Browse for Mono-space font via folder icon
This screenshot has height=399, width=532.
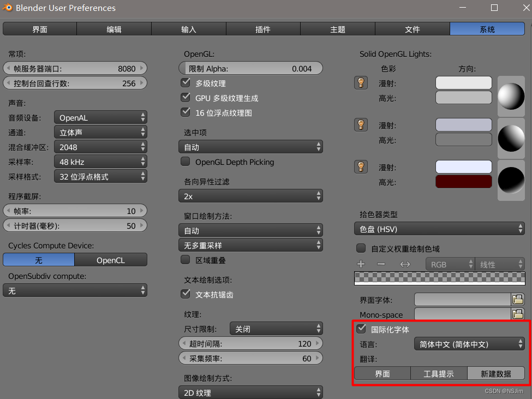(x=518, y=314)
